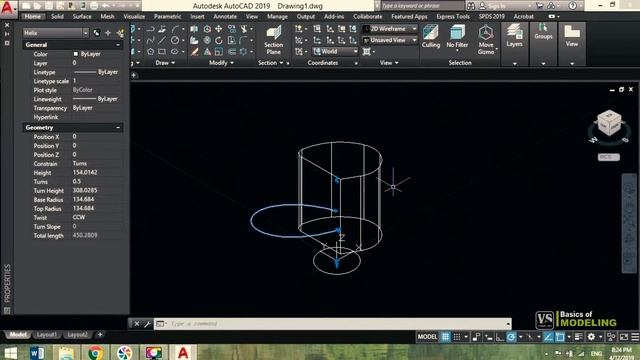640x360 pixels.
Task: Click the command line customize wrench button
Action: pos(147,324)
